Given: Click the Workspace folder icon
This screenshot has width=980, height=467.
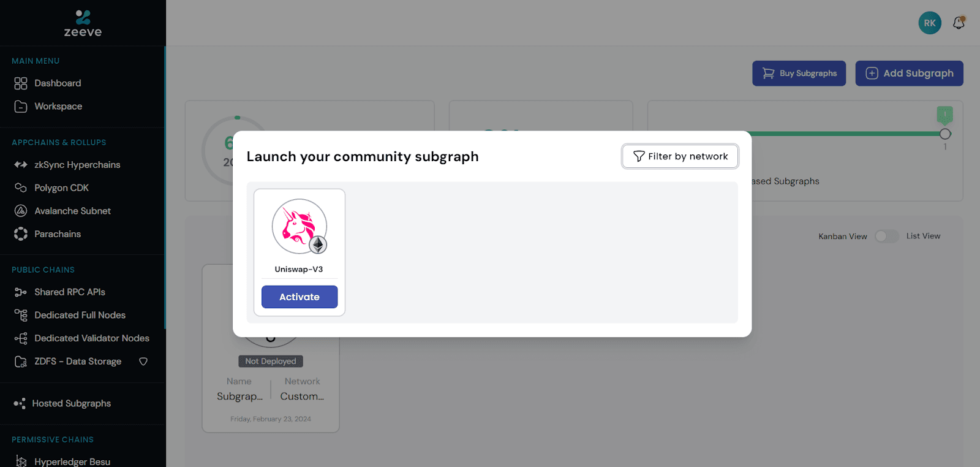Looking at the screenshot, I should pos(21,107).
